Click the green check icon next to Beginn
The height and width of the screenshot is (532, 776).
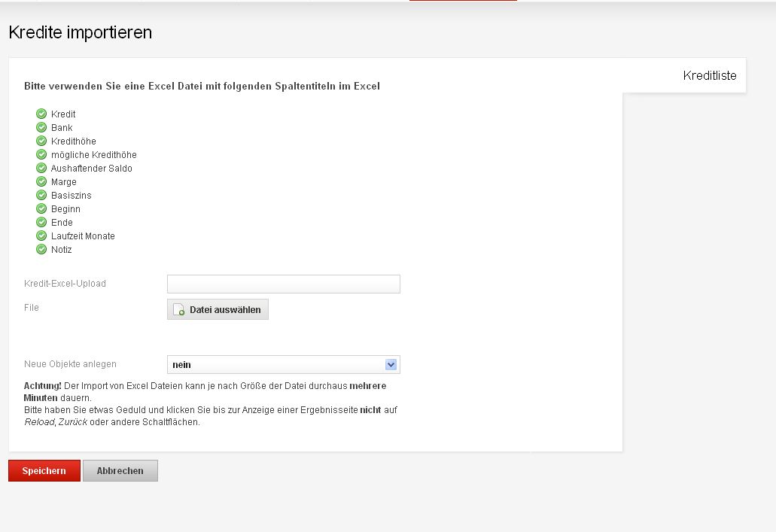pyautogui.click(x=41, y=208)
